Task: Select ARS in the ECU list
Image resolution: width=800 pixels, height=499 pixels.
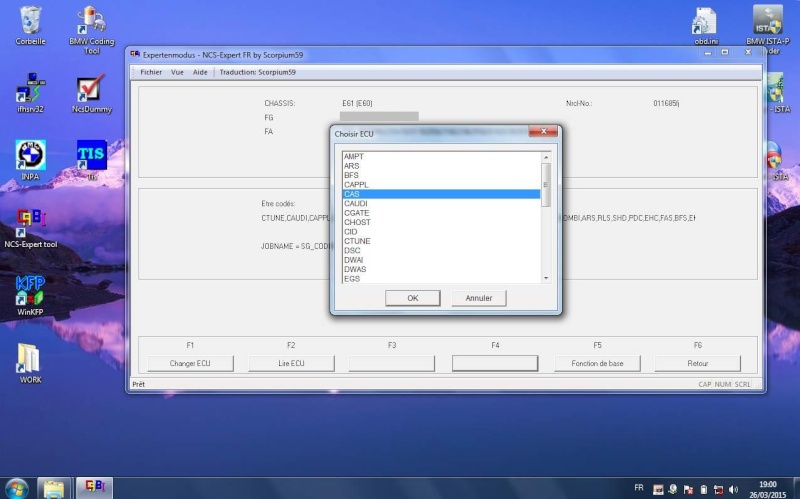Action: tap(441, 166)
